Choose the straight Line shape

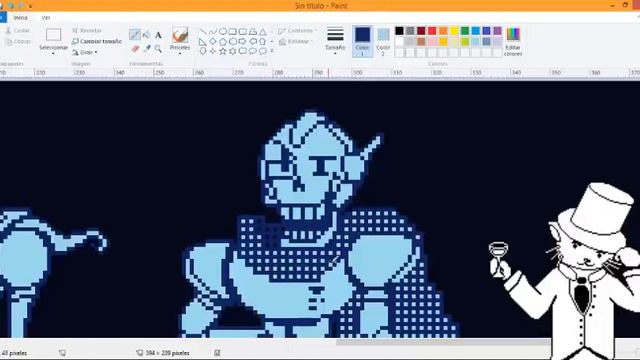click(x=203, y=32)
